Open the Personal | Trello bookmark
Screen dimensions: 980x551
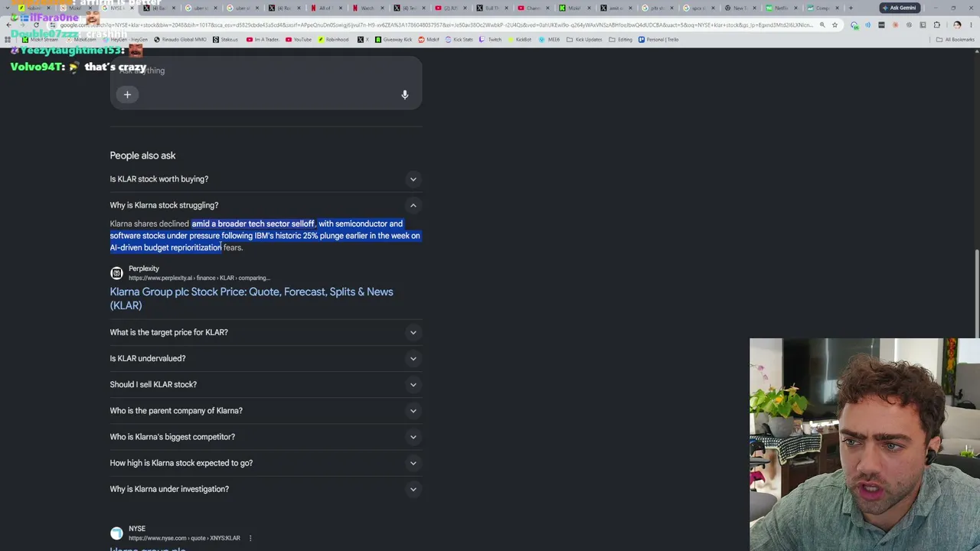click(x=660, y=39)
